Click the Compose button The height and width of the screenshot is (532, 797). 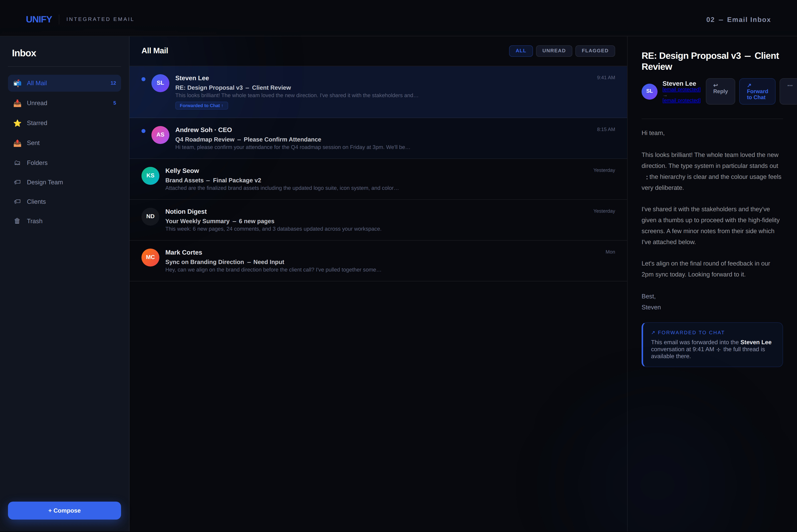tap(65, 511)
